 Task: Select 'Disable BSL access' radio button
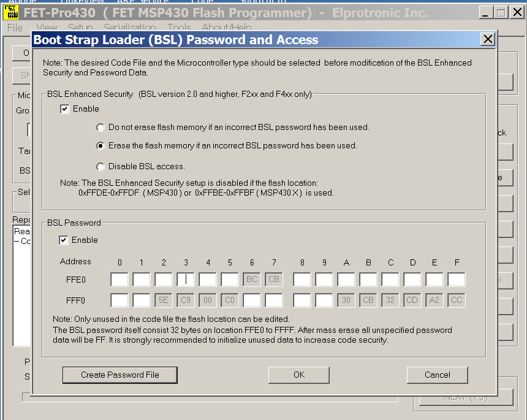(x=100, y=167)
